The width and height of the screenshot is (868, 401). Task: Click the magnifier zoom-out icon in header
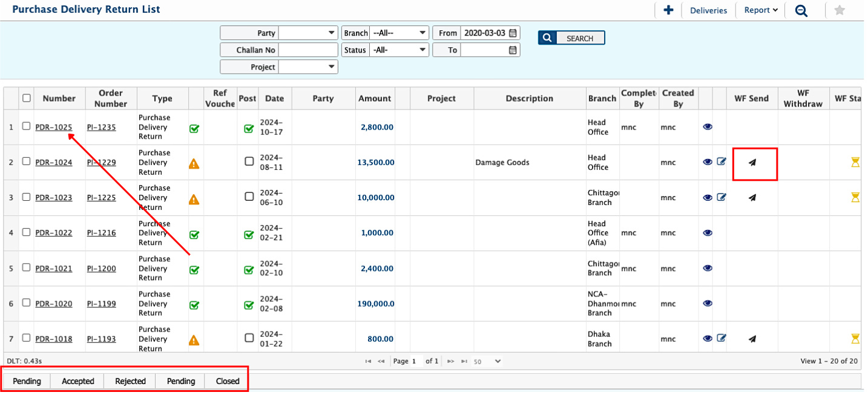click(801, 10)
